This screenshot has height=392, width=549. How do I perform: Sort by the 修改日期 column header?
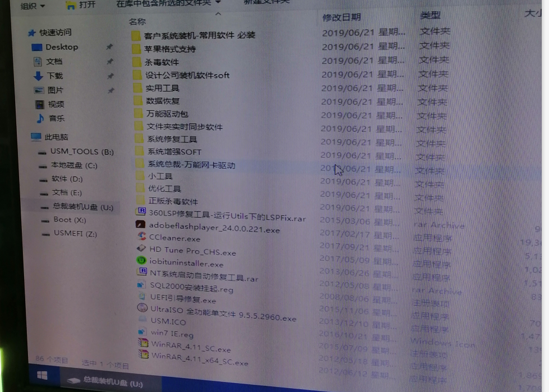pos(342,17)
